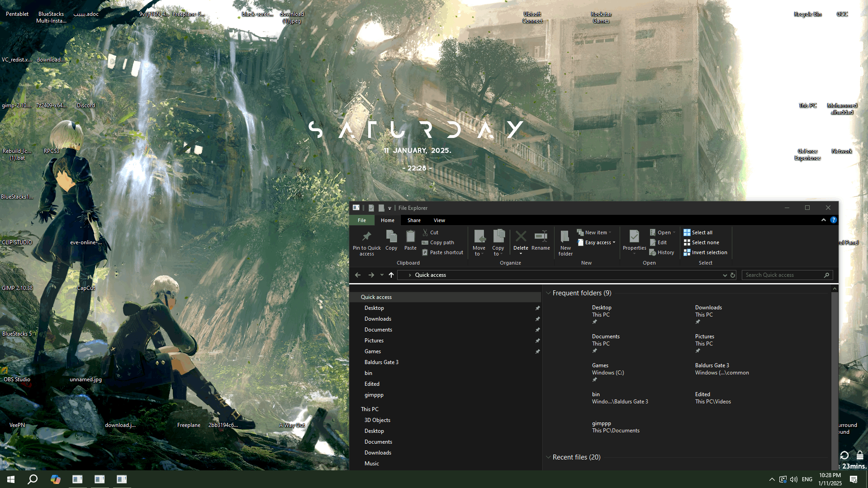868x488 pixels.
Task: Click Copy path in the Clipboard group
Action: pos(438,242)
